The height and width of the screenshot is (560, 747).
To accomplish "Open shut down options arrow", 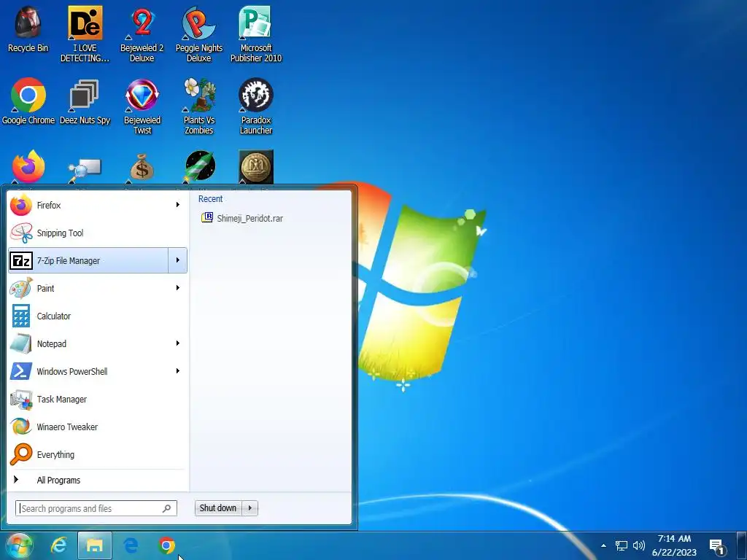I will click(250, 508).
